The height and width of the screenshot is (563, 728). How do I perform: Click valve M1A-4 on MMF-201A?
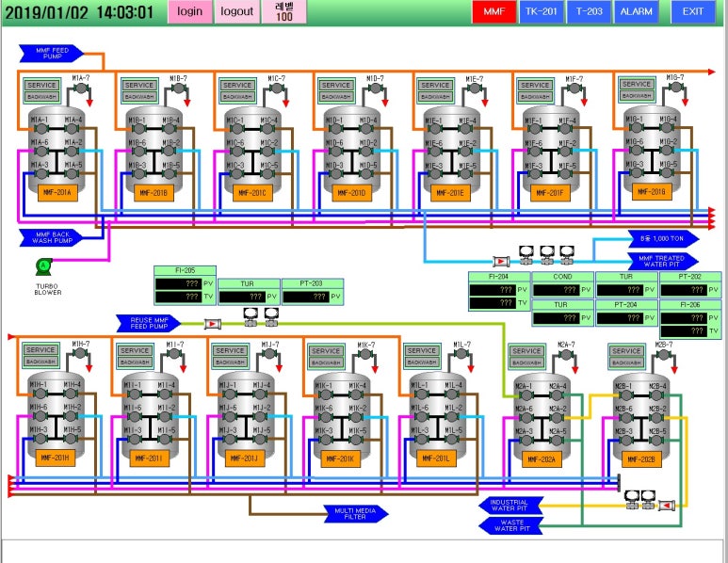point(72,129)
